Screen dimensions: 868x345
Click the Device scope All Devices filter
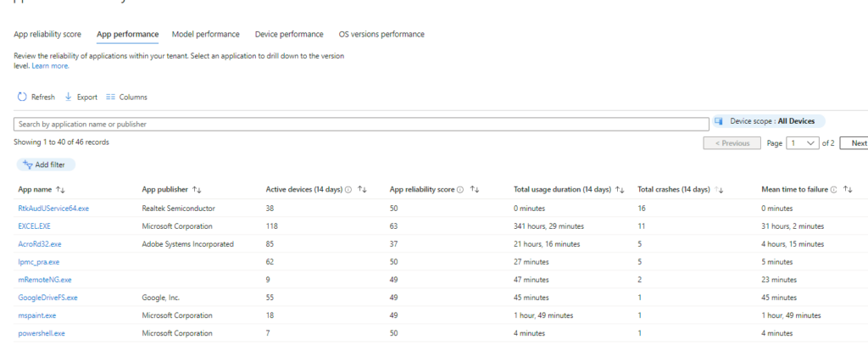point(769,121)
